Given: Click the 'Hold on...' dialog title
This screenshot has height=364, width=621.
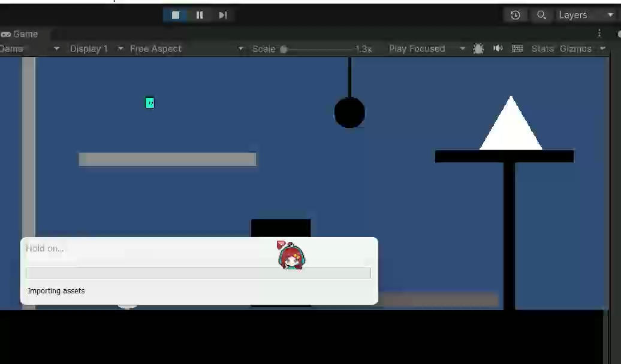Looking at the screenshot, I should tap(45, 248).
